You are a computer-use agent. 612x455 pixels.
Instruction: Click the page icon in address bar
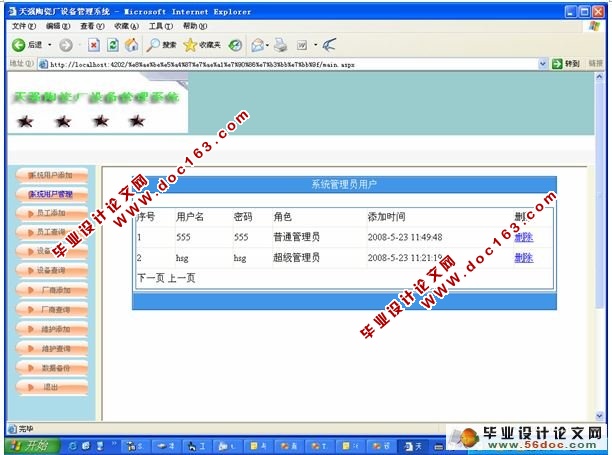tap(43, 64)
